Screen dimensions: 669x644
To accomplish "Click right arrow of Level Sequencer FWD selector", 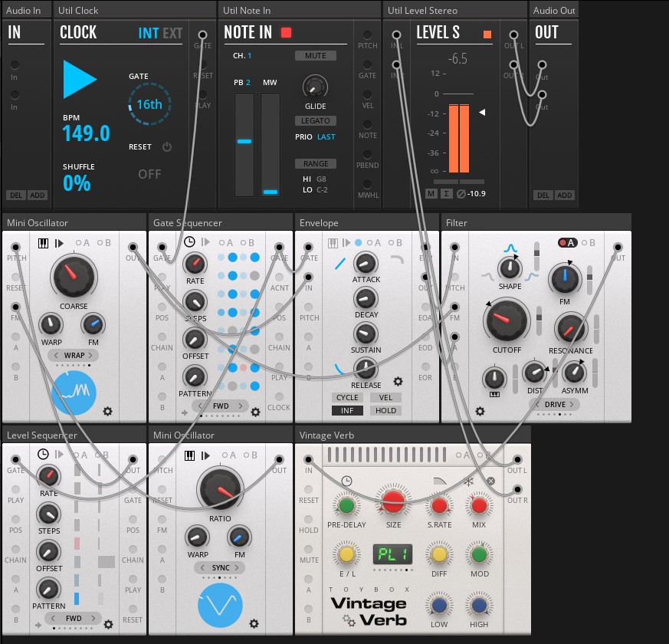I will 93,618.
